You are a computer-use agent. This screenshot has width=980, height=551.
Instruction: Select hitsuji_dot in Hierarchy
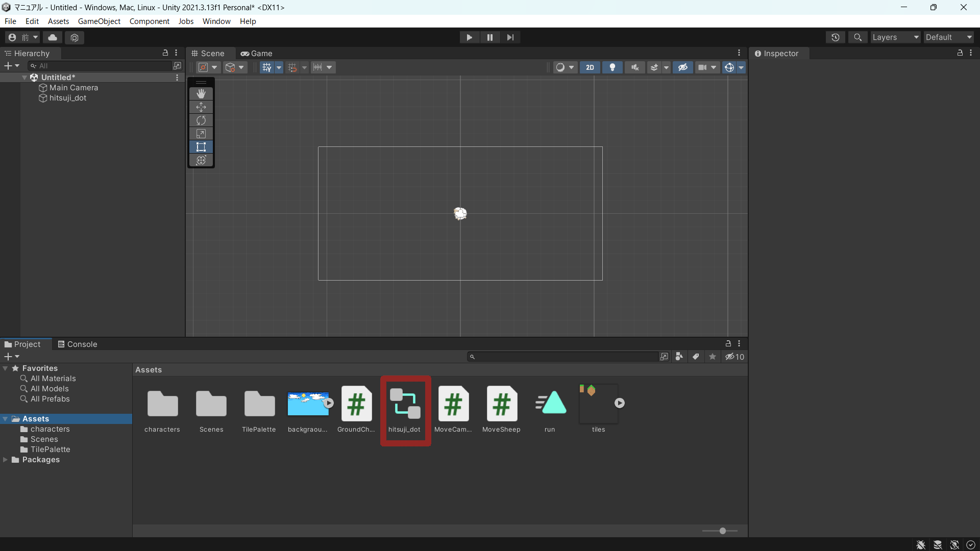point(68,98)
